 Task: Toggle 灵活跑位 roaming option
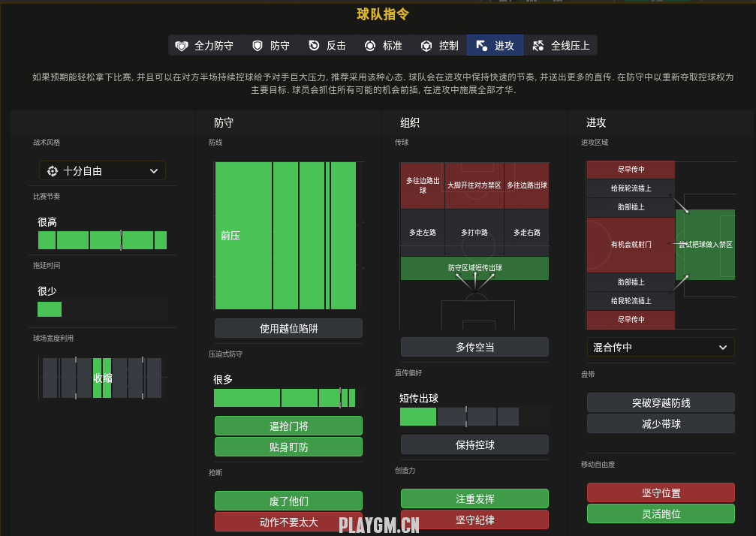tap(661, 513)
